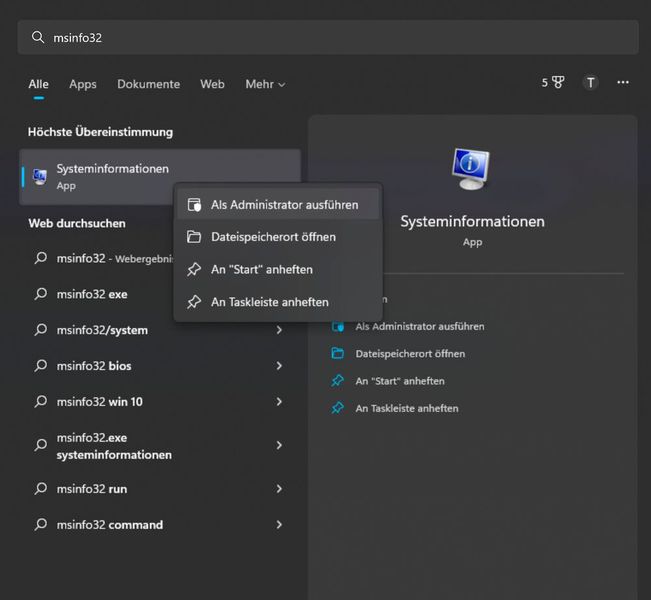651x600 pixels.
Task: Switch to the Web tab
Action: point(212,84)
